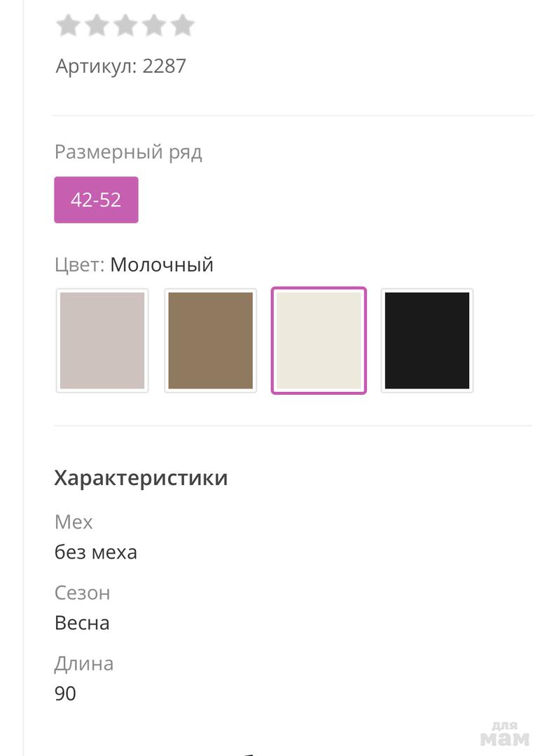
Task: Click the Артикул: 2287 text
Action: tap(121, 66)
